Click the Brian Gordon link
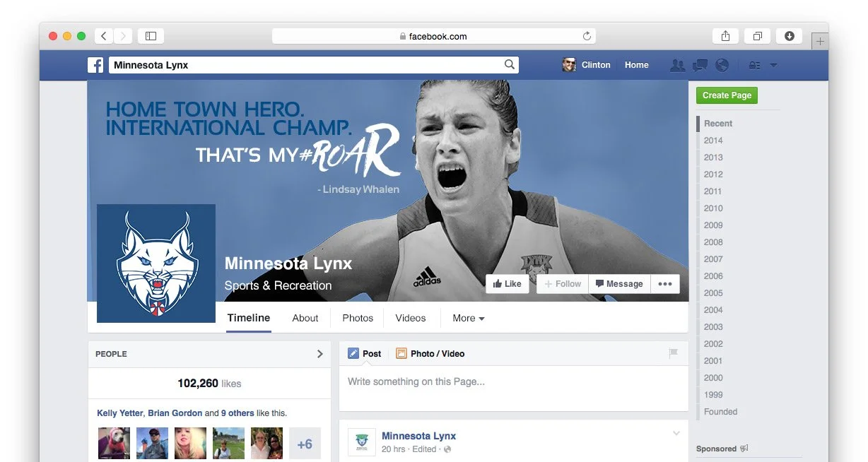868x462 pixels. click(175, 413)
